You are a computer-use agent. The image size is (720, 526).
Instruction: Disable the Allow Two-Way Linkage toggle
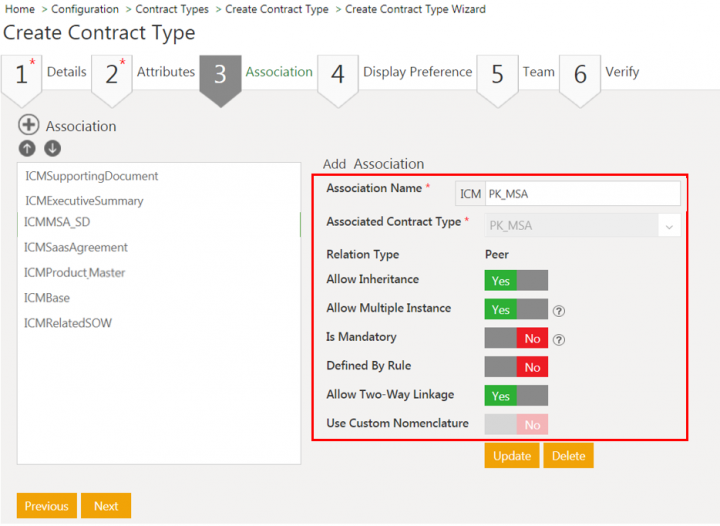pos(516,396)
